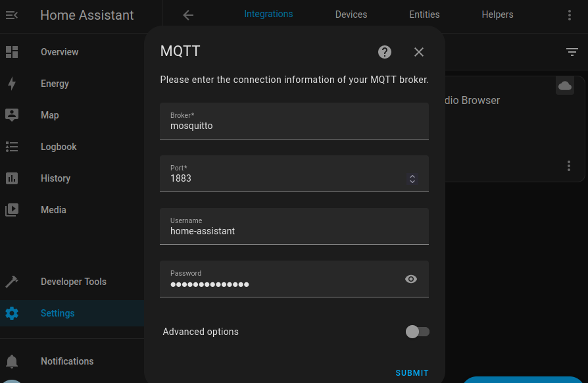Click the Home Assistant title
This screenshot has height=383, width=588.
coord(87,15)
